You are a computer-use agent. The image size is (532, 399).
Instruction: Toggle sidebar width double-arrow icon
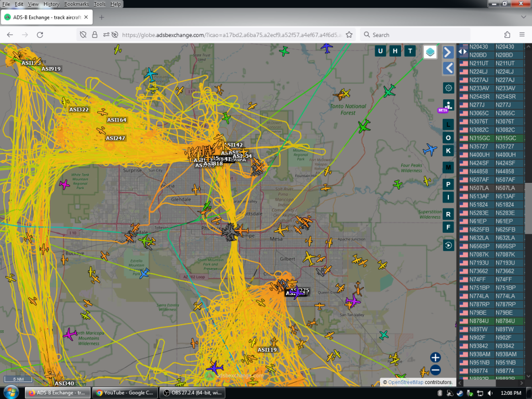click(x=462, y=51)
